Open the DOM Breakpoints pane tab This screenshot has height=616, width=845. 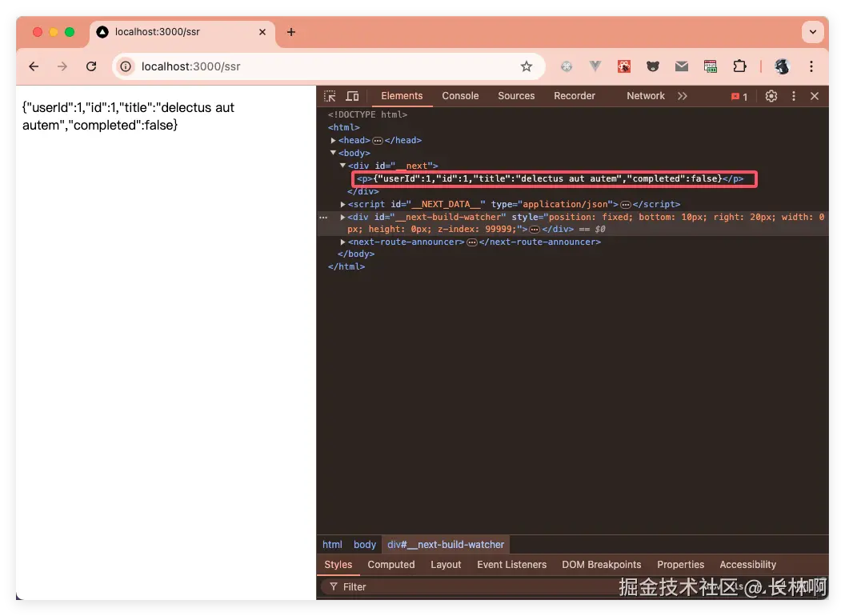(602, 564)
